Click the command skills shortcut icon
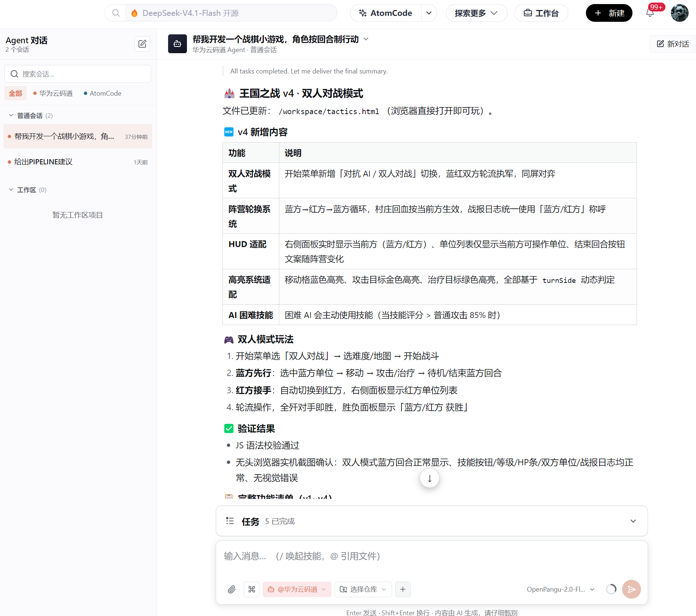This screenshot has width=696, height=616. [x=252, y=589]
